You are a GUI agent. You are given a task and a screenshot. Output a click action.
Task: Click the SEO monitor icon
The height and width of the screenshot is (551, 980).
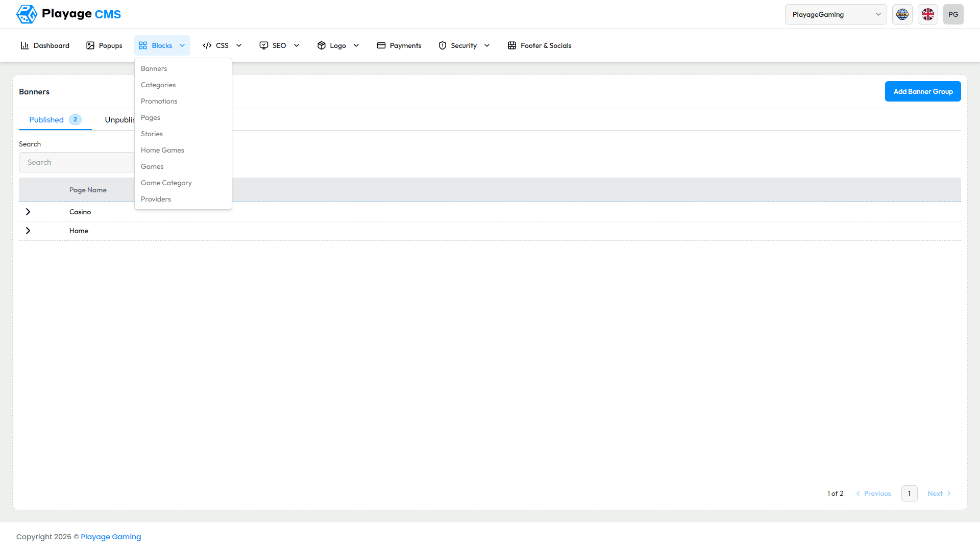264,45
